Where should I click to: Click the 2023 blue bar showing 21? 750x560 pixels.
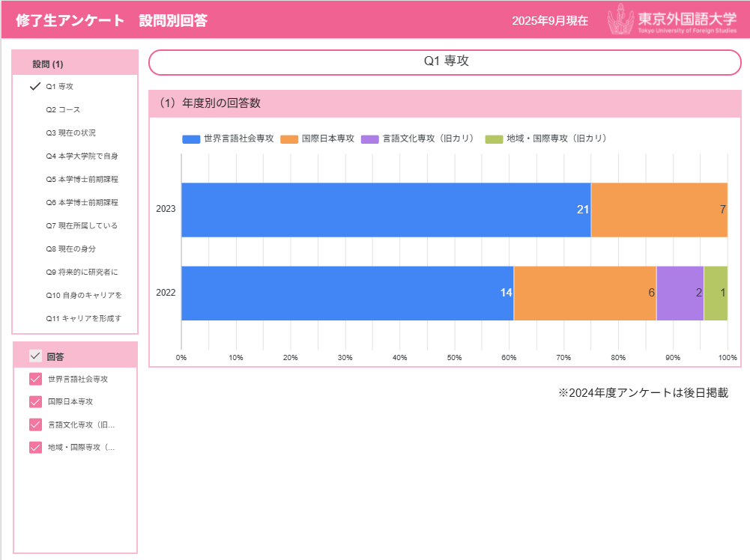pyautogui.click(x=386, y=210)
